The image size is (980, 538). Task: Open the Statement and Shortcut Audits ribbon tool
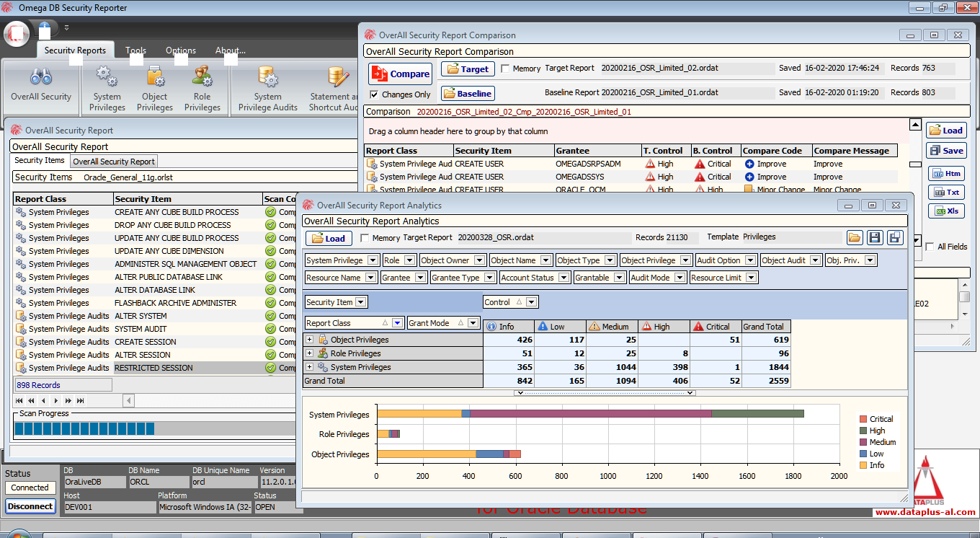[x=334, y=89]
